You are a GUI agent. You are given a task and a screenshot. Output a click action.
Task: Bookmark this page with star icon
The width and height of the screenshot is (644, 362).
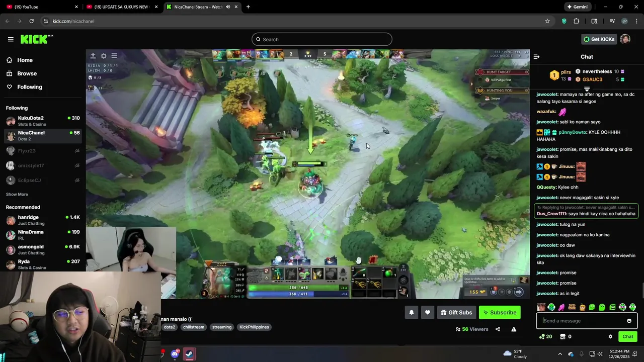547,21
